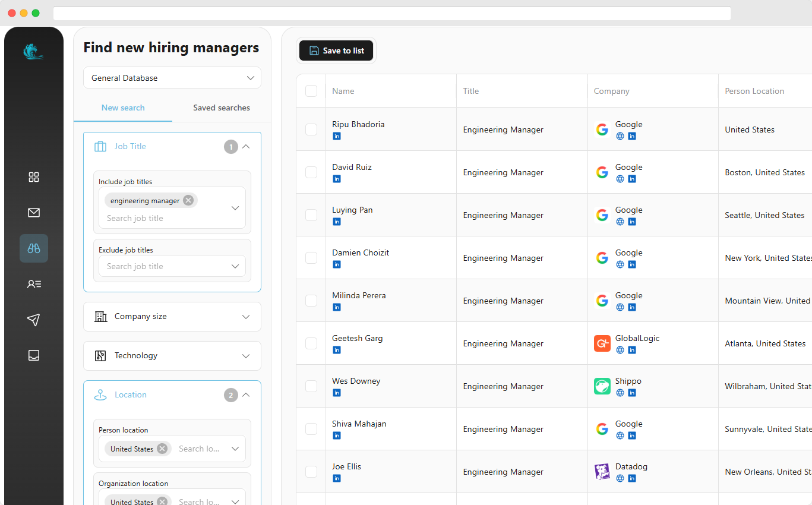This screenshot has height=505, width=812.
Task: Check the box for Wes Downey
Action: click(x=311, y=386)
